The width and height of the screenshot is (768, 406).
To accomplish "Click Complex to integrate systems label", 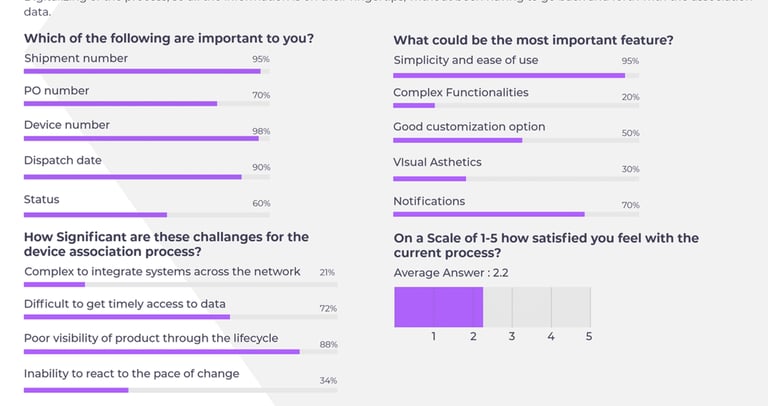I will 162,272.
